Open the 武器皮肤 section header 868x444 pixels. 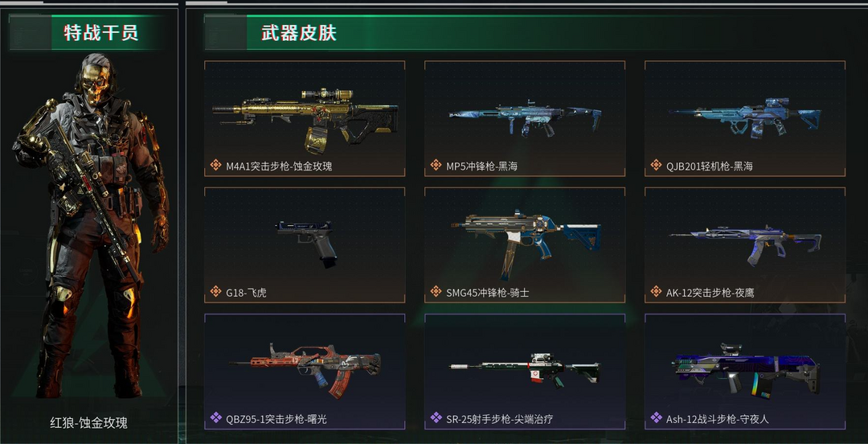pyautogui.click(x=299, y=33)
